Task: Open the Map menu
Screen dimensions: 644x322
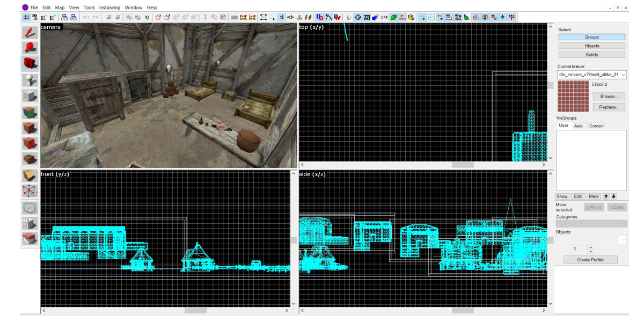Action: pos(60,8)
